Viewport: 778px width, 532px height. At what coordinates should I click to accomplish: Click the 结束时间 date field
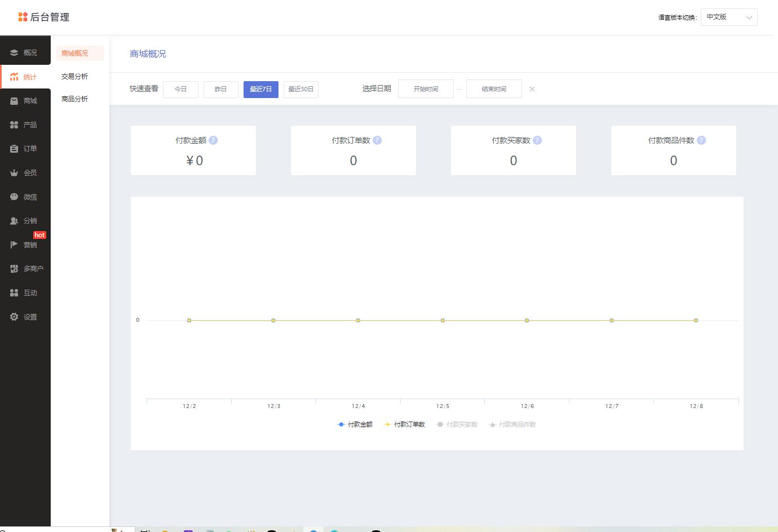pyautogui.click(x=494, y=89)
